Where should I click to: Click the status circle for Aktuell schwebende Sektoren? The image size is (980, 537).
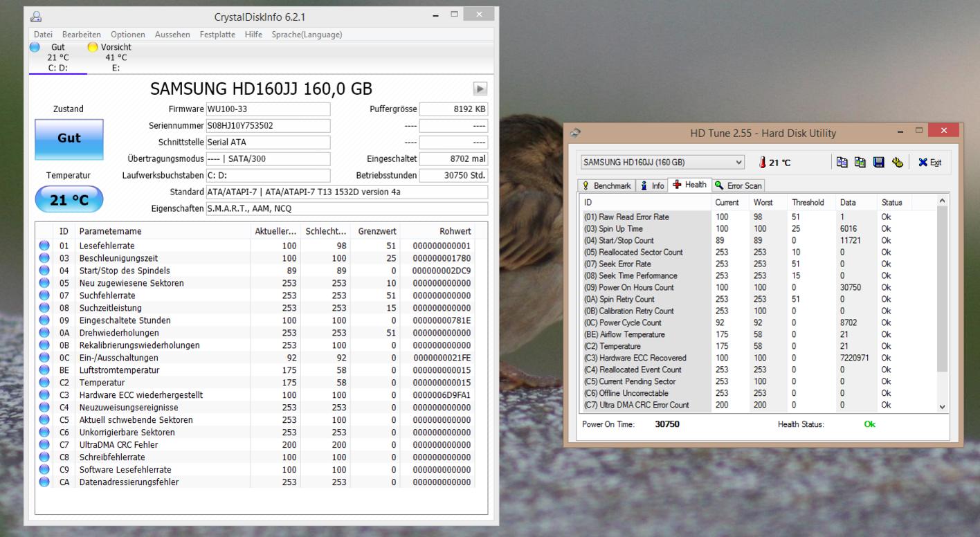(x=44, y=420)
